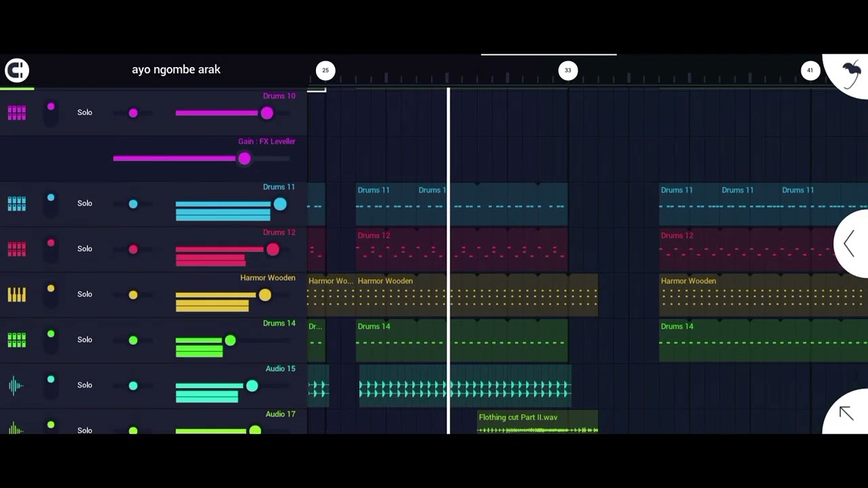
Task: Tap the FL Studio fruit logo
Action: pos(850,74)
